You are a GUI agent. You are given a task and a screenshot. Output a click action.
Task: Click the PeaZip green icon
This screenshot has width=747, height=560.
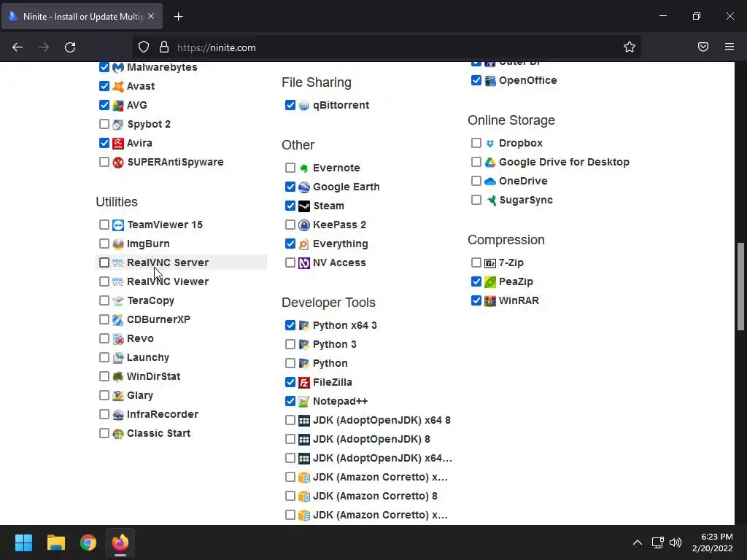coord(489,282)
